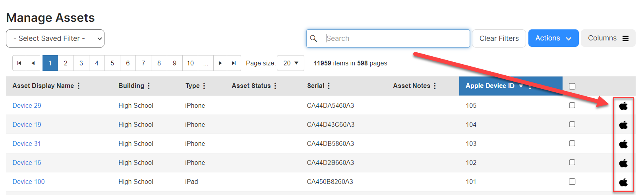The width and height of the screenshot is (644, 195).
Task: Expand the Actions dropdown button
Action: (x=553, y=38)
